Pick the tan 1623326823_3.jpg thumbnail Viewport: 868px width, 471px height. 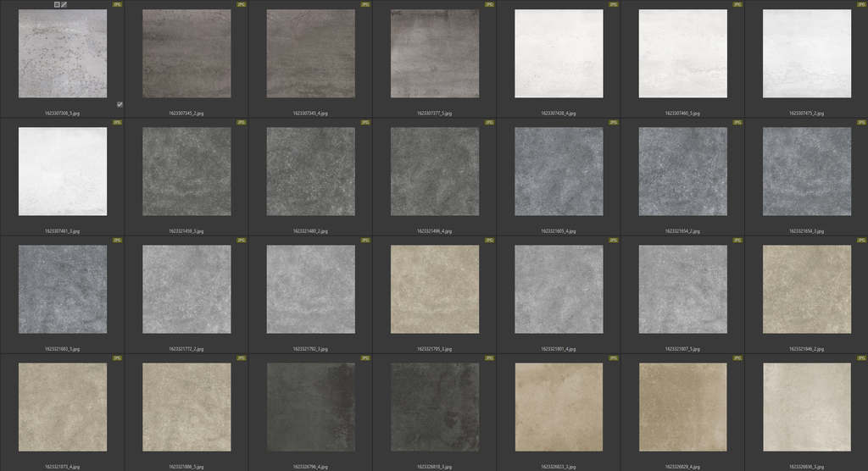pyautogui.click(x=559, y=407)
